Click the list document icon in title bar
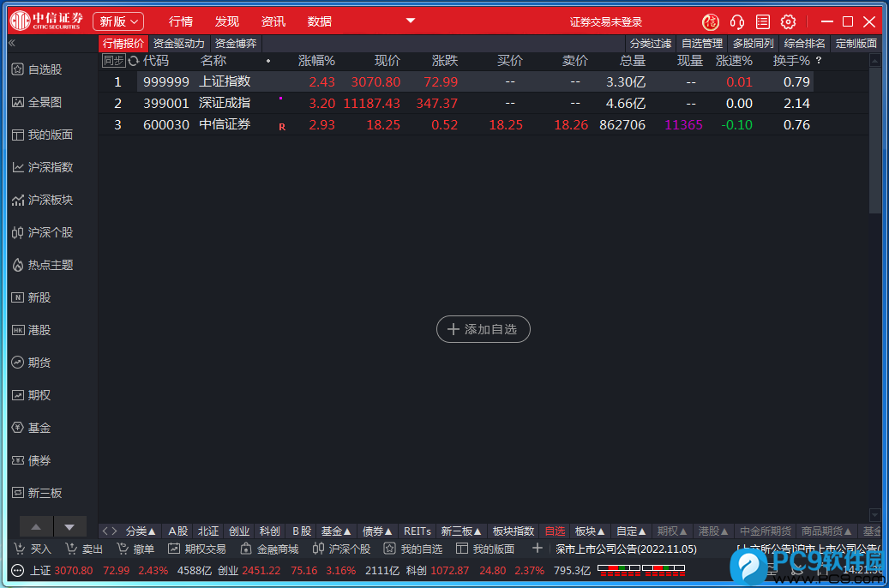 [763, 22]
